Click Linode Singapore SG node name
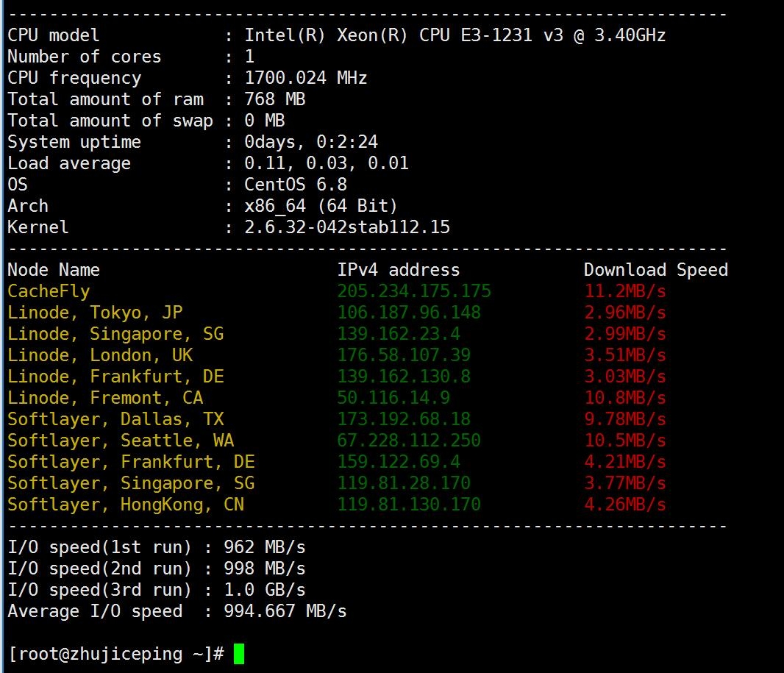 point(115,334)
